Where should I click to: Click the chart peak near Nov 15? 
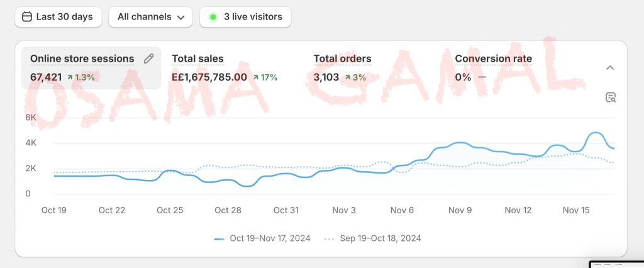(594, 133)
